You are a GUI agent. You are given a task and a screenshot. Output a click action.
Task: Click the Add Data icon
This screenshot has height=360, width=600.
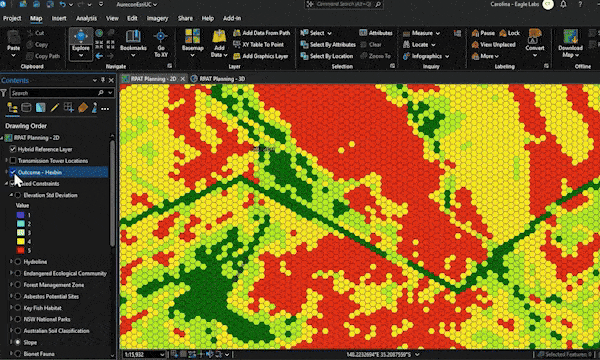tap(219, 37)
